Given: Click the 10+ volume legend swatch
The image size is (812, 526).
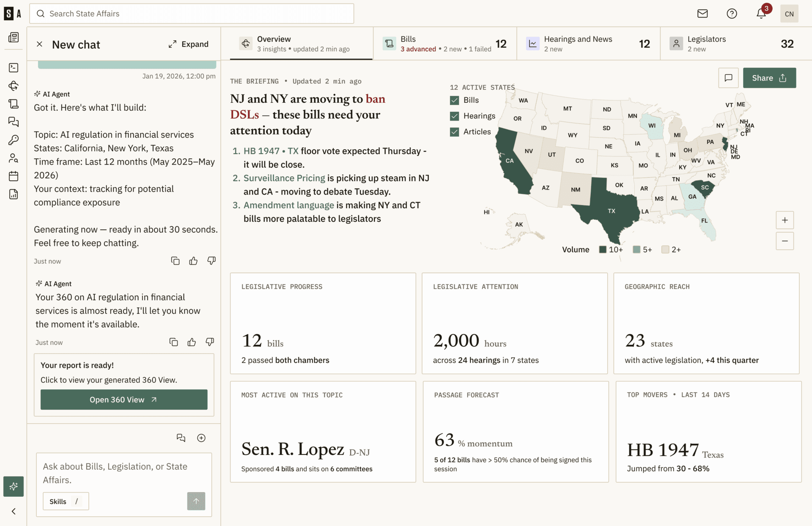Looking at the screenshot, I should (603, 250).
